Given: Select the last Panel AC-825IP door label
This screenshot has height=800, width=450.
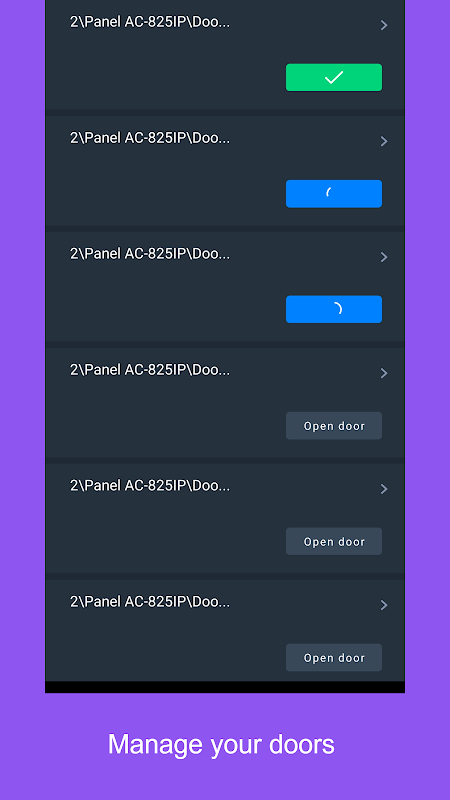Looking at the screenshot, I should (x=150, y=602).
